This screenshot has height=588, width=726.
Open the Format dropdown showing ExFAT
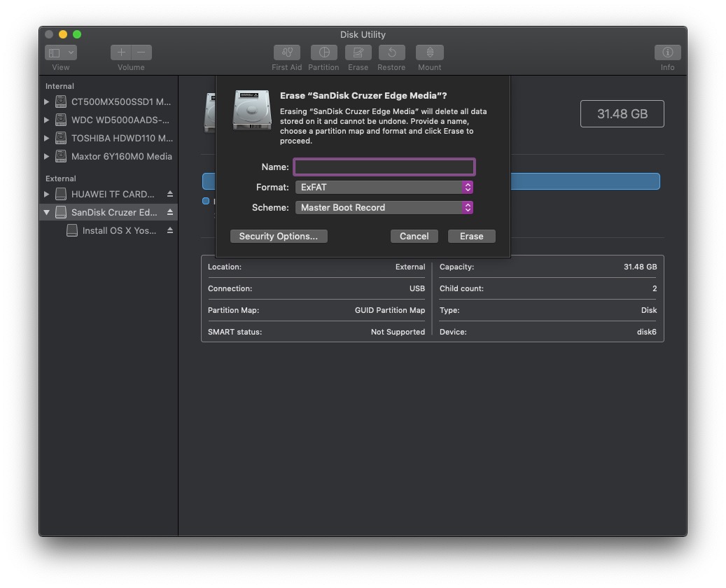[384, 187]
